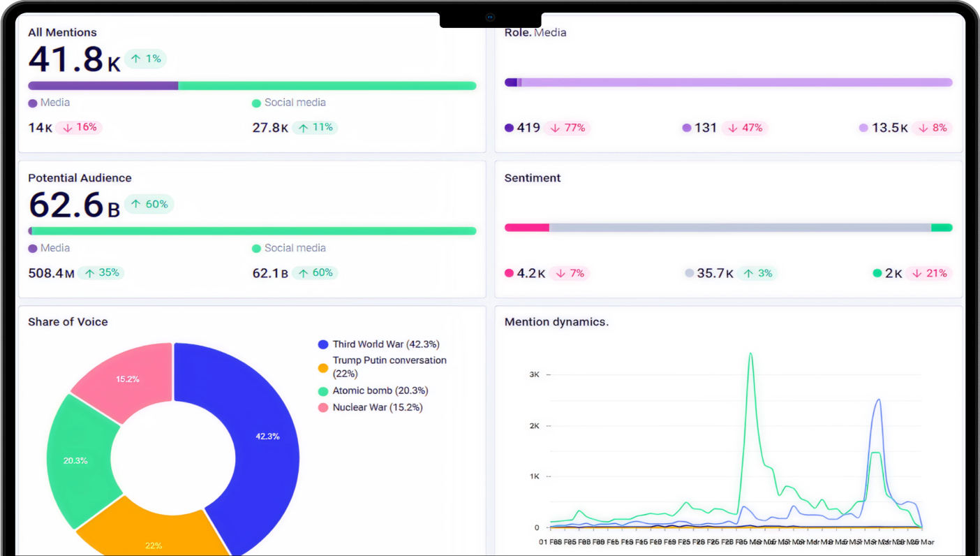Click the 2K label on the chart y-axis

point(535,425)
